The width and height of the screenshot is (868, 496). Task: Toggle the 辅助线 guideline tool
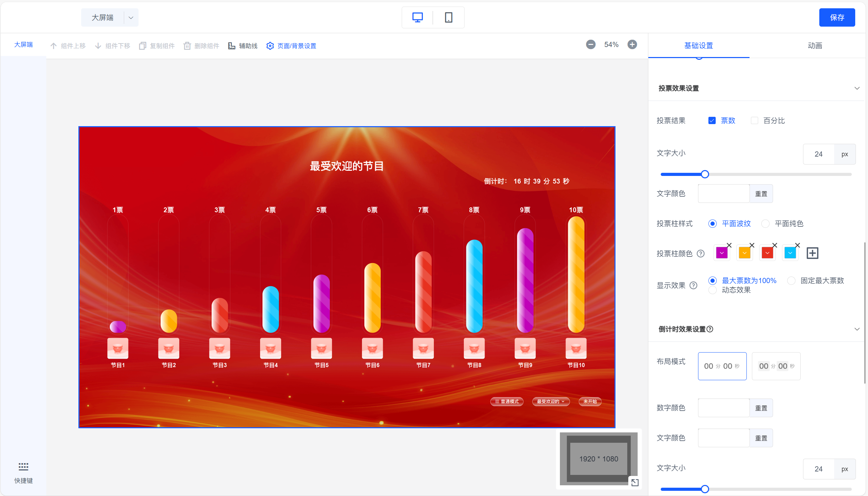pos(243,46)
